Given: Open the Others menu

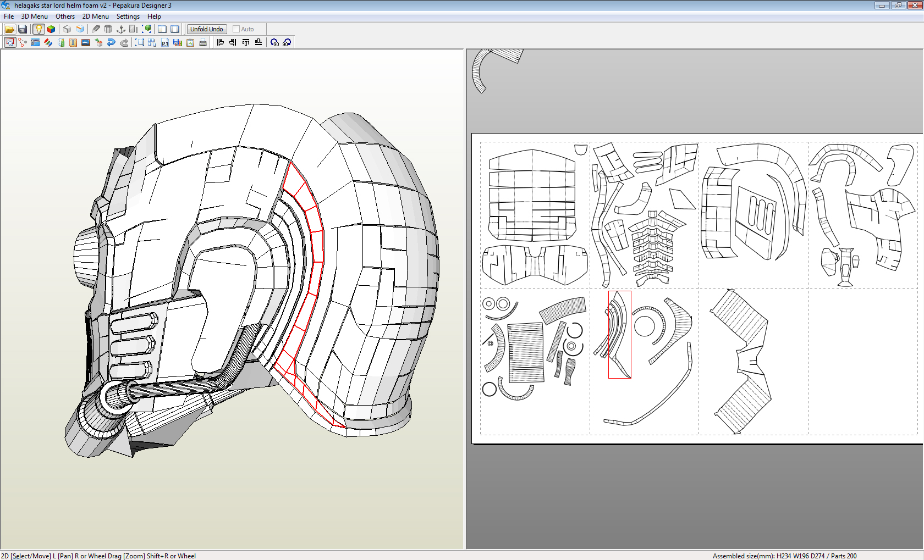Looking at the screenshot, I should [65, 16].
